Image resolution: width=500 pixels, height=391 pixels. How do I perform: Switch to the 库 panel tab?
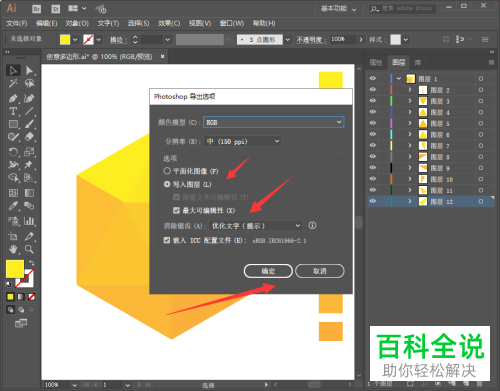pos(418,62)
